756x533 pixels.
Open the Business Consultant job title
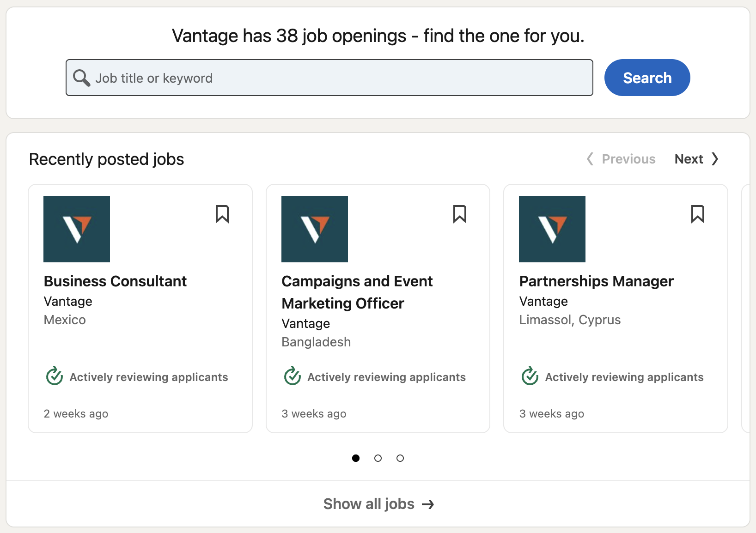(x=115, y=281)
